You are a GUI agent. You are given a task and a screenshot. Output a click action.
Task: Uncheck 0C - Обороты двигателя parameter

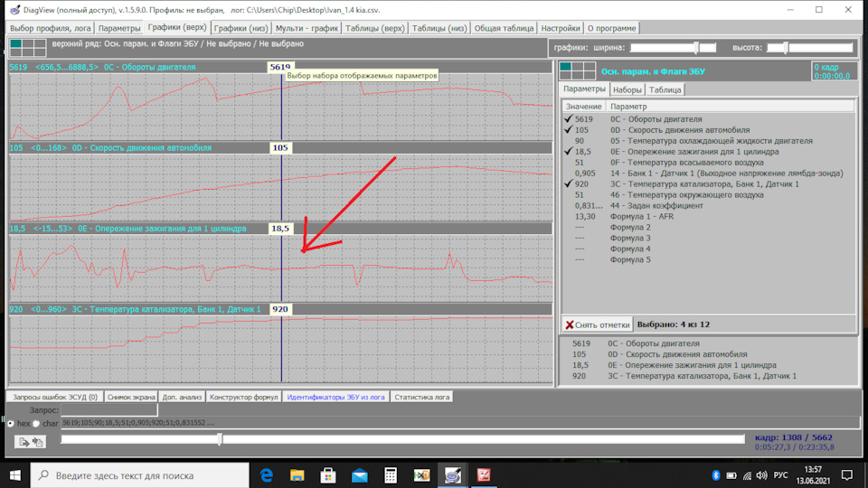[569, 119]
